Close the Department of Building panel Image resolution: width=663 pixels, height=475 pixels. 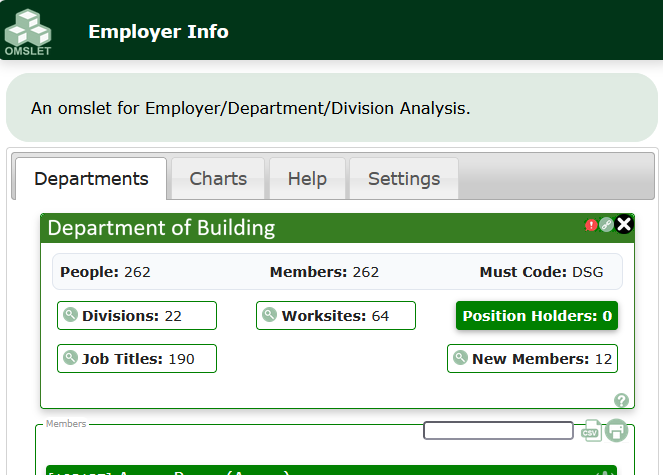[x=624, y=224]
